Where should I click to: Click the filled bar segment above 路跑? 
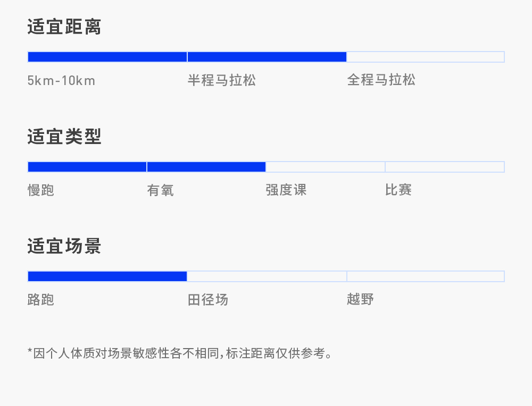click(107, 276)
